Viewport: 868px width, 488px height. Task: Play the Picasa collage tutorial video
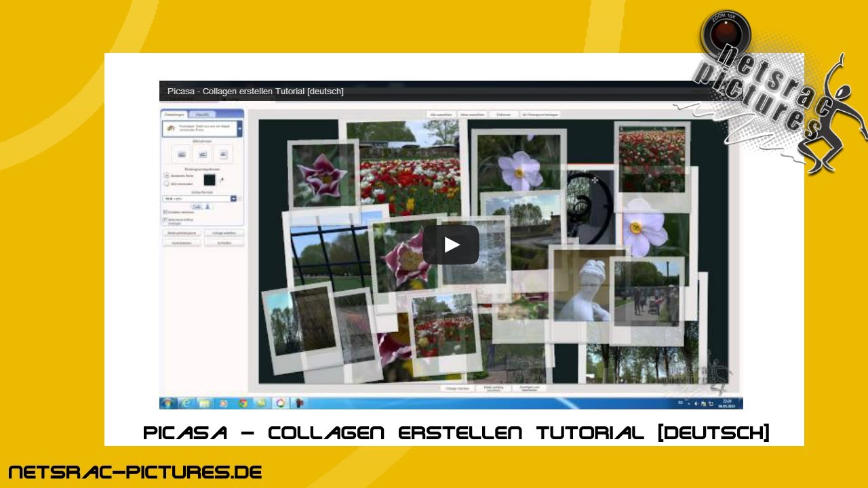pos(451,245)
